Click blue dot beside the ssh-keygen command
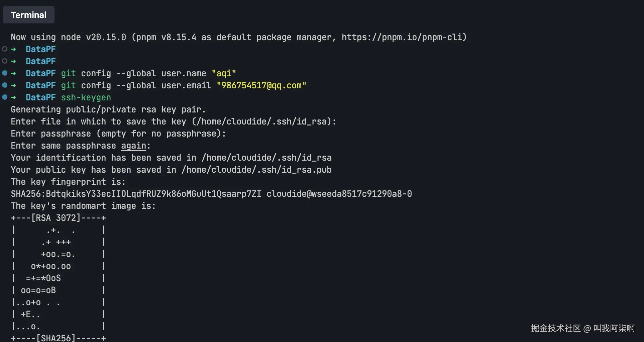The width and height of the screenshot is (644, 342). pos(5,97)
